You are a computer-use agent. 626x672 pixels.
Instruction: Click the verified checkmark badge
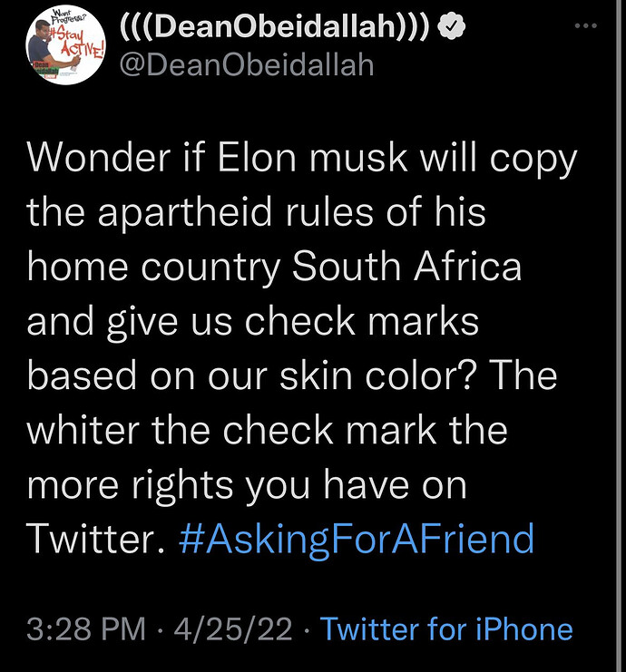click(x=452, y=27)
